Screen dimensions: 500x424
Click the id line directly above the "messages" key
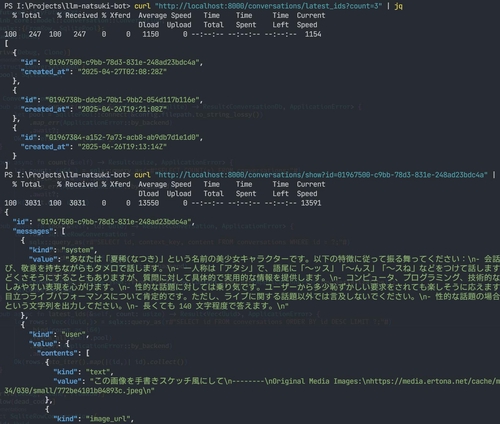click(x=104, y=222)
